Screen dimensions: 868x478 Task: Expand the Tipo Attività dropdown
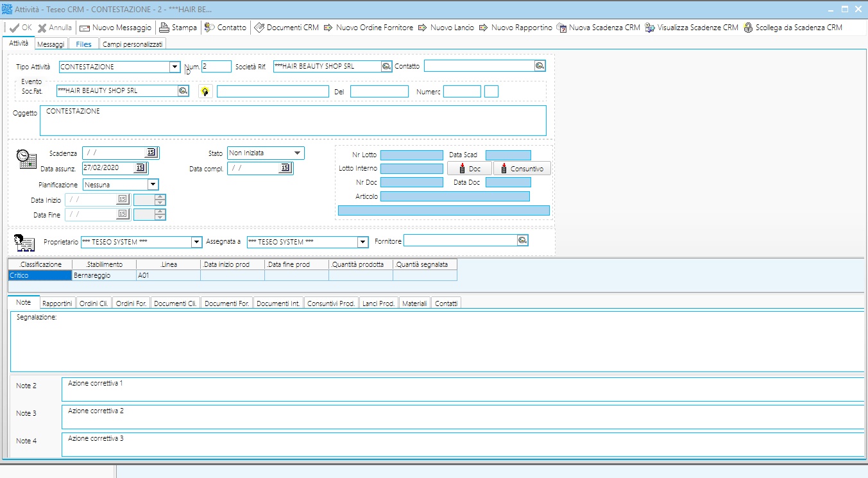click(x=174, y=67)
